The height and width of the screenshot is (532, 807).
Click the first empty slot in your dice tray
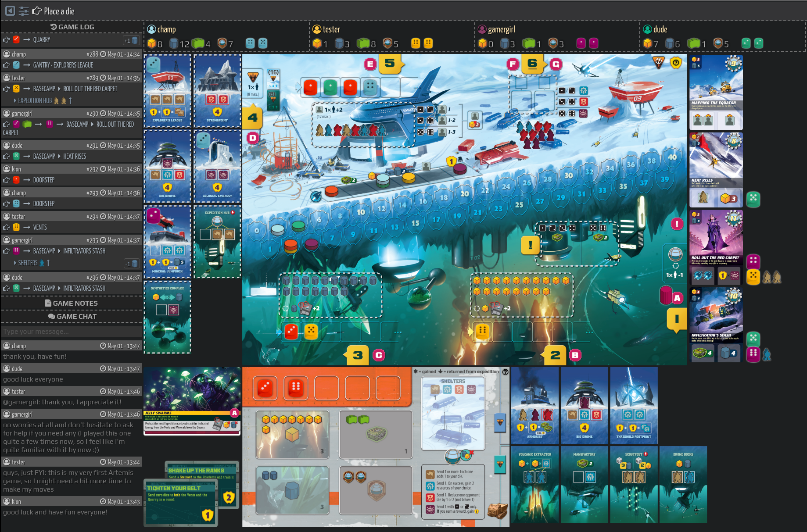tap(326, 388)
